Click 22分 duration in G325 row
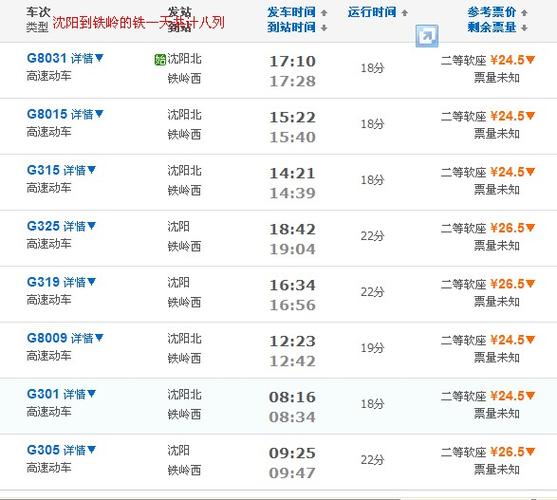Screen dimensions: 557x500 coord(372,236)
